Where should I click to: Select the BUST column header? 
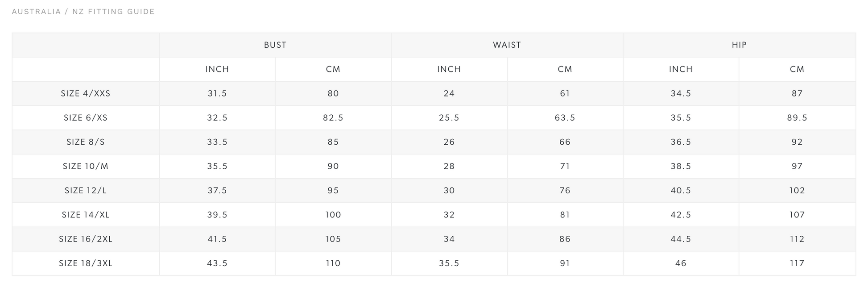click(x=275, y=45)
